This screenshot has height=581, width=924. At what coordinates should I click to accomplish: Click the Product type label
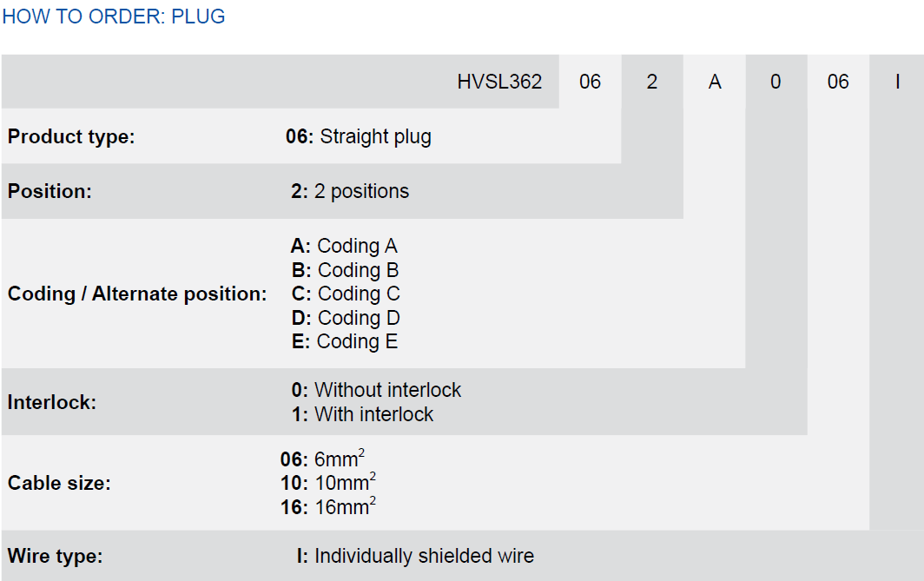pyautogui.click(x=71, y=136)
